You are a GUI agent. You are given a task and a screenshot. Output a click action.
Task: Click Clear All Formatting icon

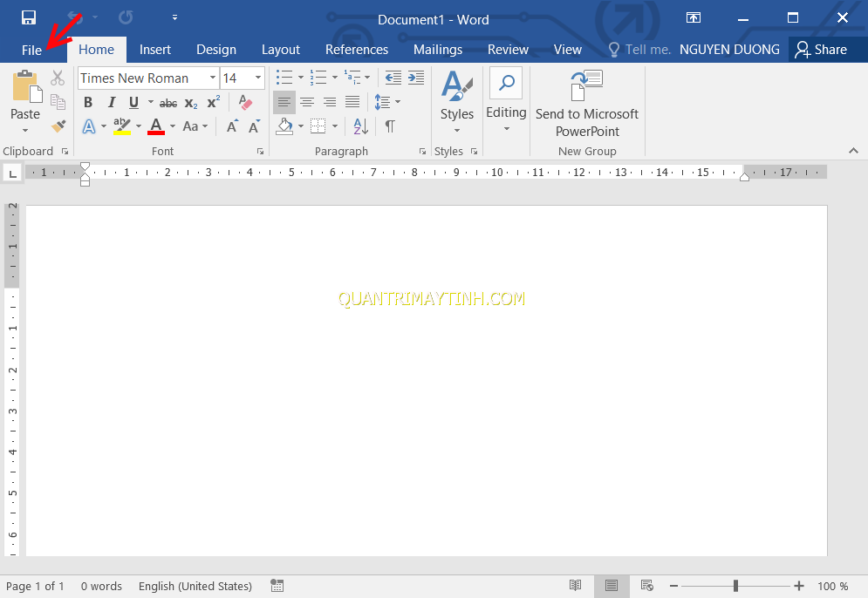(244, 102)
